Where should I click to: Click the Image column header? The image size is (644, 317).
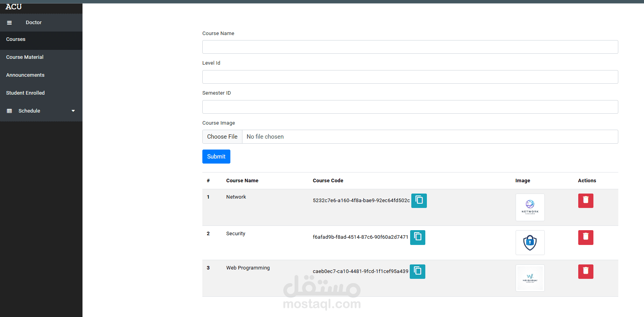tap(523, 181)
